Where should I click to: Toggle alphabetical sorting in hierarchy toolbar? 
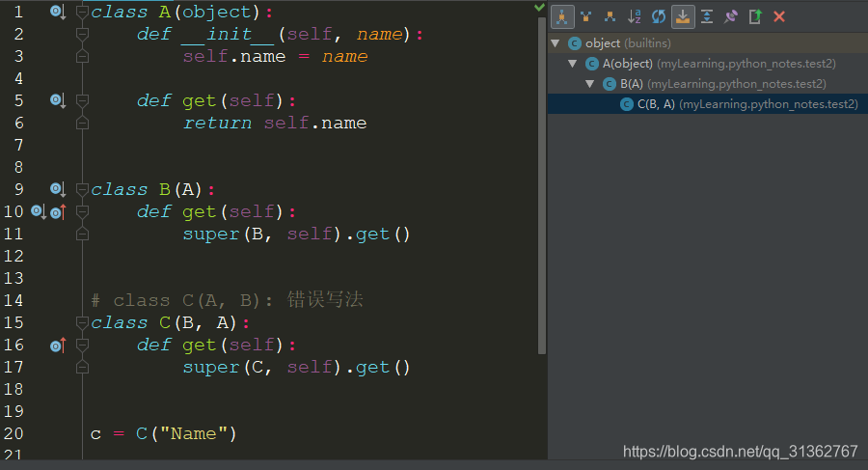point(634,16)
